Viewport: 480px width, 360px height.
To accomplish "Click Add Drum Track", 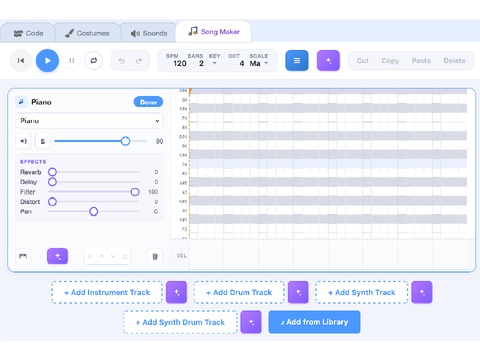I will (x=239, y=292).
